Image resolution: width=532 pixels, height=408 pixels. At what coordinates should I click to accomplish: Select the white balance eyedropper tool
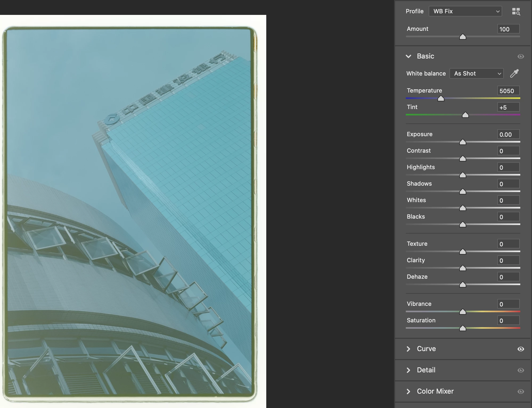coord(514,73)
